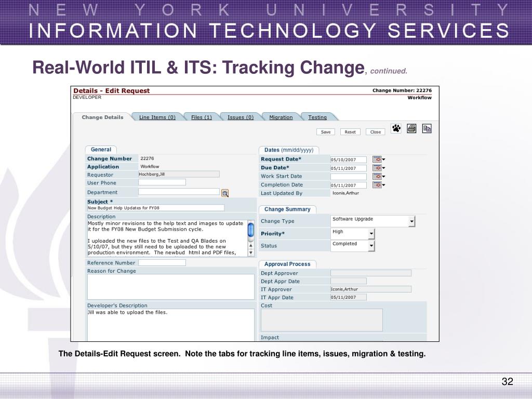
Task: Click the Subject input field
Action: [156, 208]
